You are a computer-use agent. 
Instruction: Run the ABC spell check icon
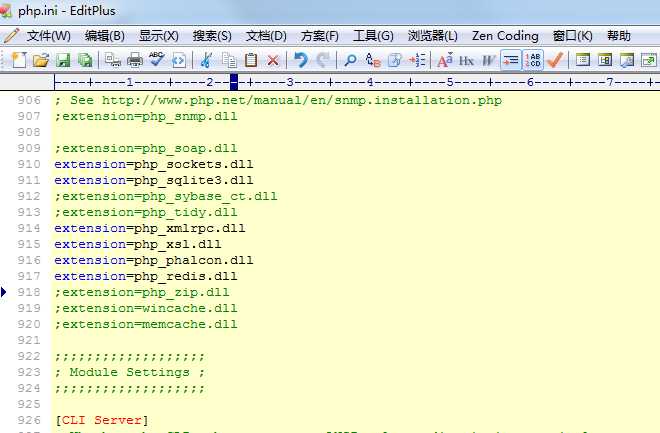coord(157,60)
